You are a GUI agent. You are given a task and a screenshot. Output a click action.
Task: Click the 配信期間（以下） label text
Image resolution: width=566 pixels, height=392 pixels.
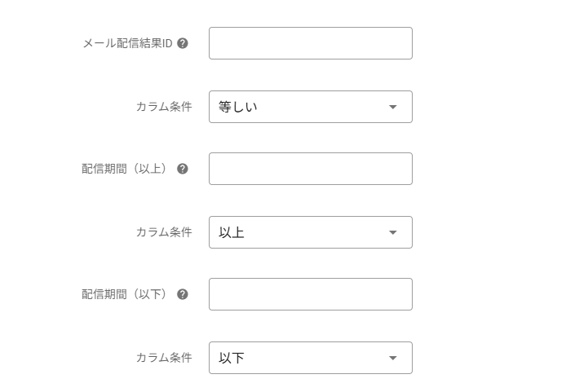coord(124,294)
